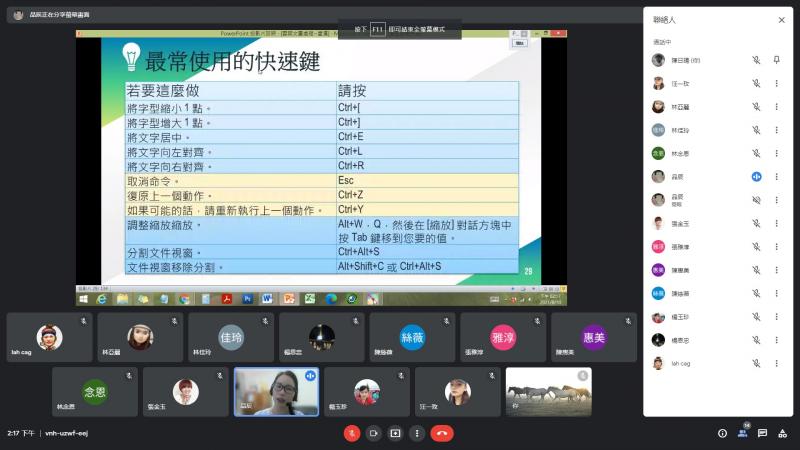Click the Excel icon in the shared taskbar
Image resolution: width=800 pixels, height=450 pixels.
click(x=310, y=299)
